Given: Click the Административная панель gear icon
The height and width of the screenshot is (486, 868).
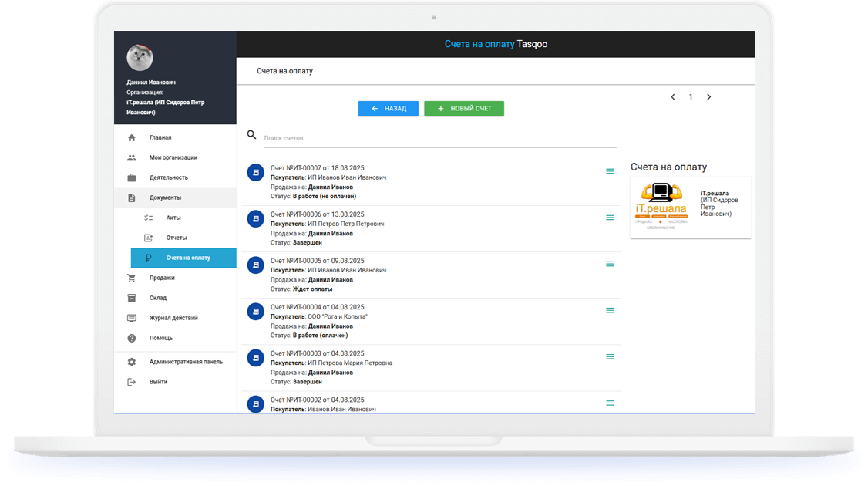Looking at the screenshot, I should (131, 362).
